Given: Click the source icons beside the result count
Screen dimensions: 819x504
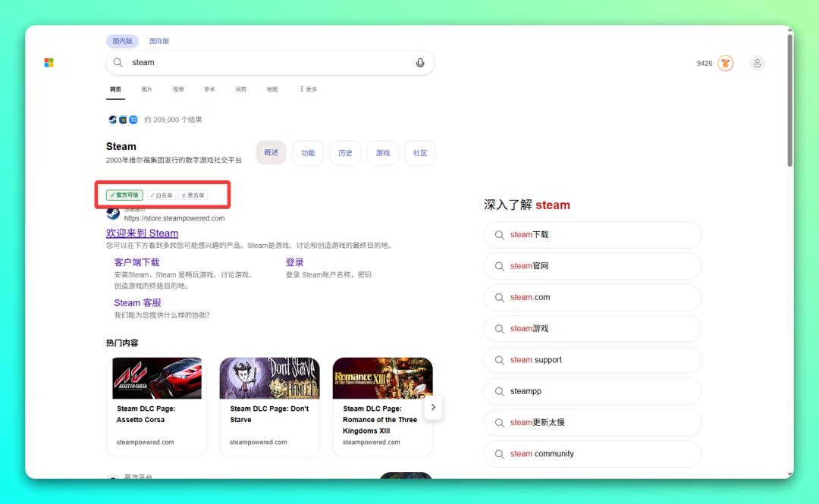Looking at the screenshot, I should point(123,120).
